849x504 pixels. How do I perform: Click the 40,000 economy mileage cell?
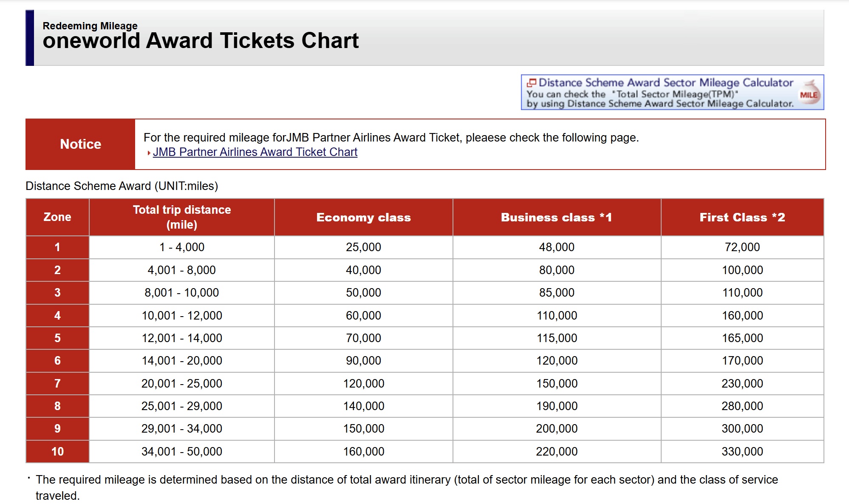pyautogui.click(x=364, y=270)
